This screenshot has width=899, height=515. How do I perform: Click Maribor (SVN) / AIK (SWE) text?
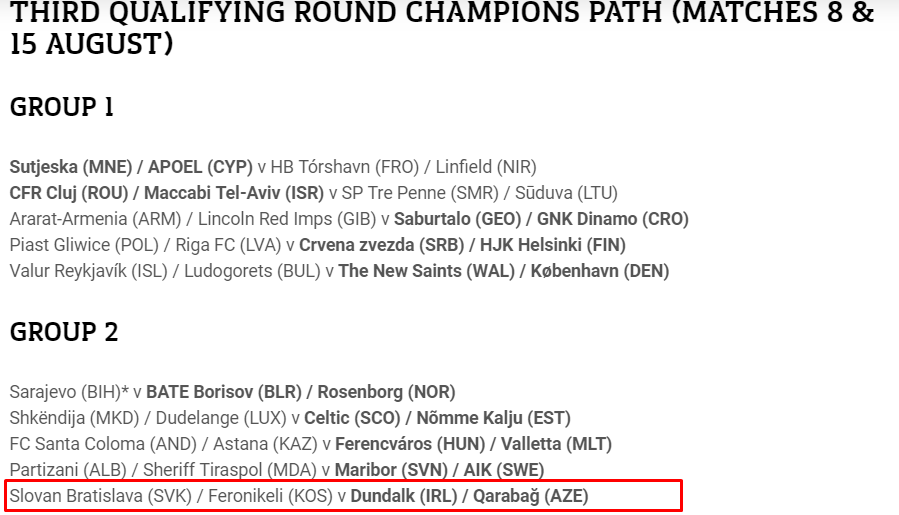[439, 470]
